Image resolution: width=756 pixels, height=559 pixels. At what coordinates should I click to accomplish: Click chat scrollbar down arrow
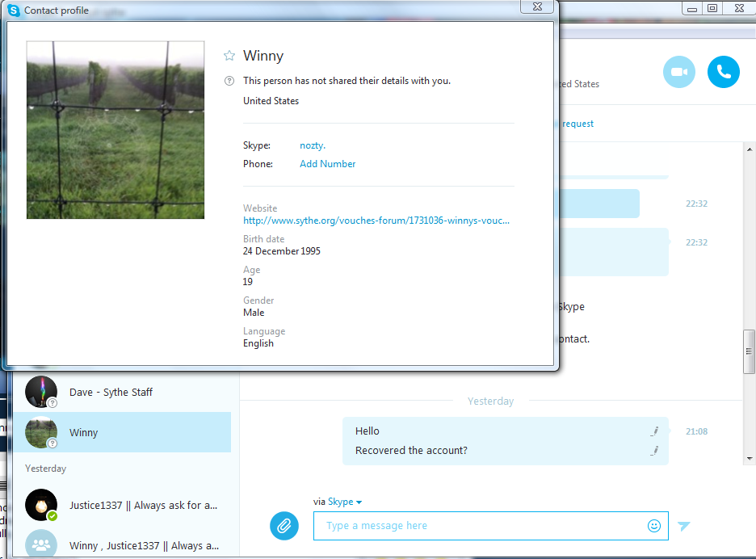pos(750,459)
